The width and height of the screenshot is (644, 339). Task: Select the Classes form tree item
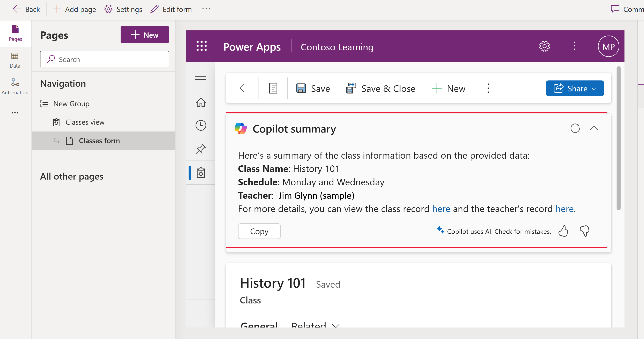click(x=100, y=140)
